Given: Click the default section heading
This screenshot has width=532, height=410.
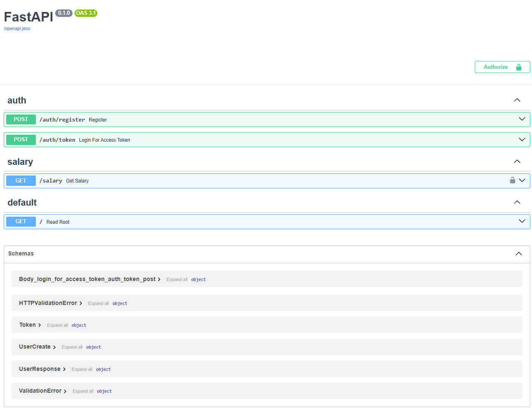Looking at the screenshot, I should tap(22, 203).
